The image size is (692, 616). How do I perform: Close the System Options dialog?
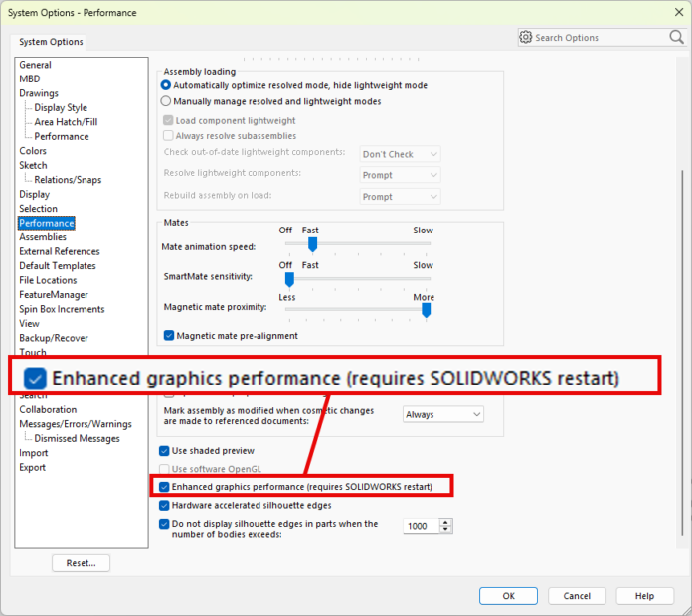tap(679, 12)
